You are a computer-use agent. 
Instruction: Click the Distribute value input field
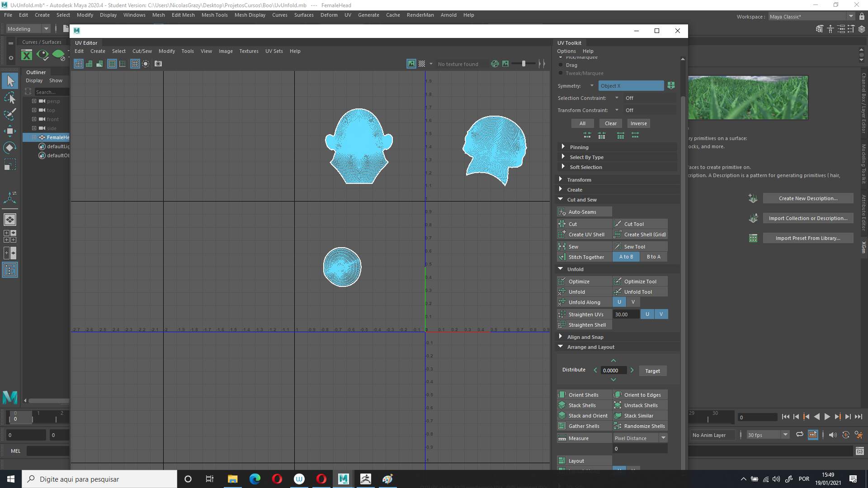613,370
